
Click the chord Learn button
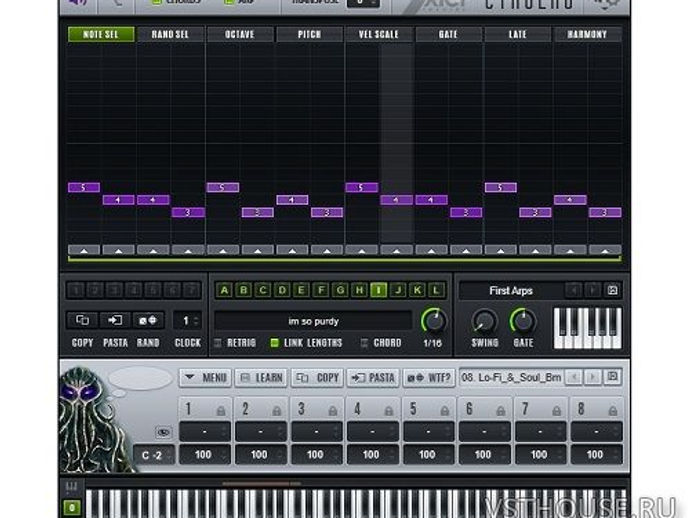coord(261,378)
